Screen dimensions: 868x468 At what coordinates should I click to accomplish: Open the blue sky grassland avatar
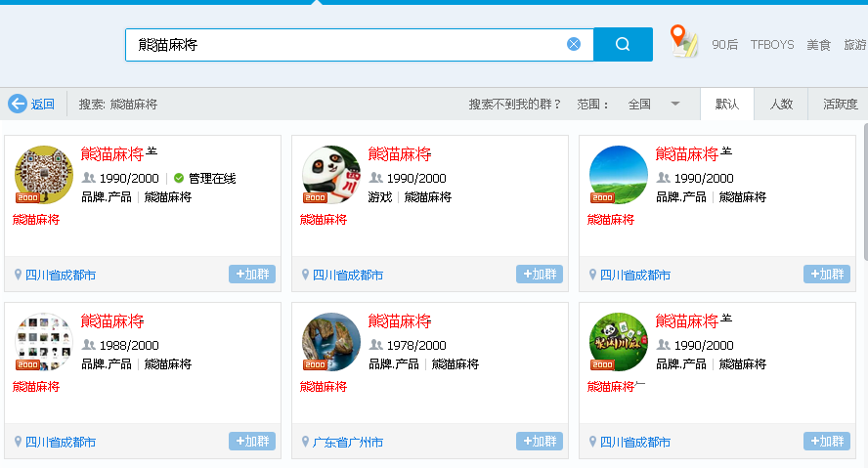[619, 174]
